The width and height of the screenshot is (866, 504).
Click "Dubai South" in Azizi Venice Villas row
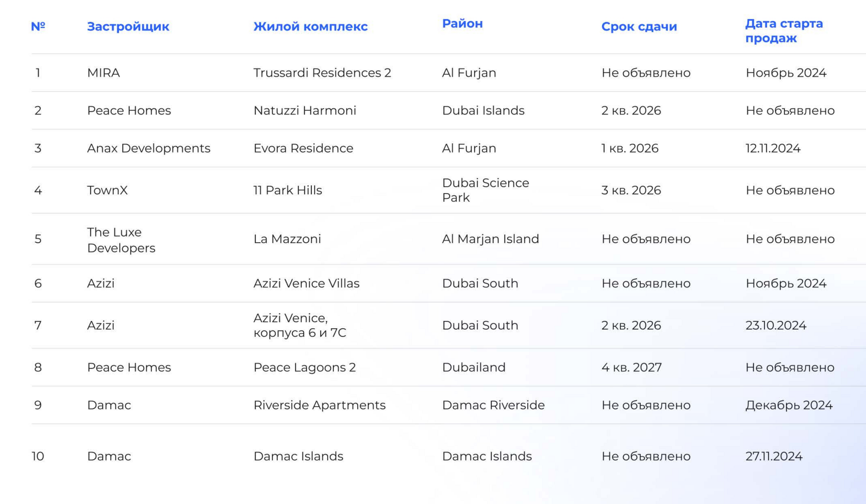[x=480, y=283]
